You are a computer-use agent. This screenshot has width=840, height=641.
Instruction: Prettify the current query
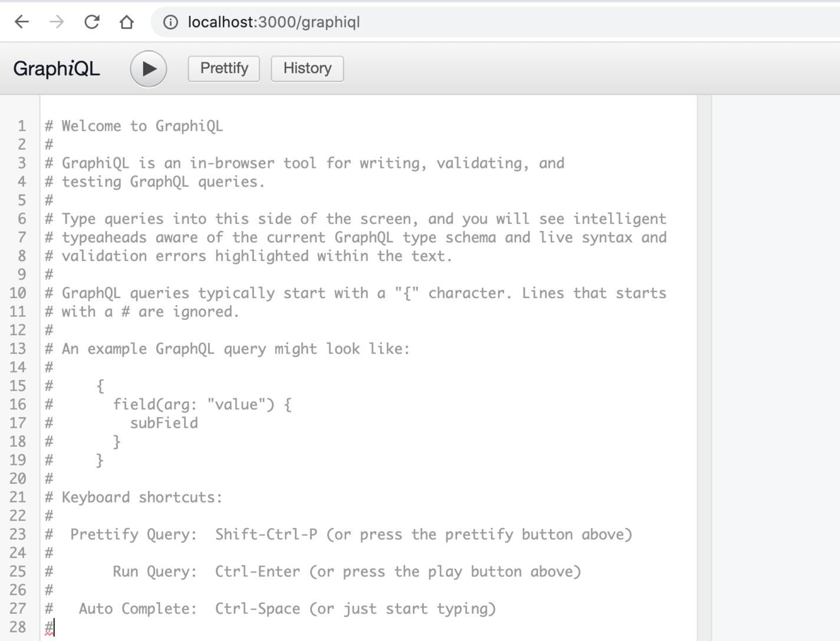pyautogui.click(x=223, y=68)
